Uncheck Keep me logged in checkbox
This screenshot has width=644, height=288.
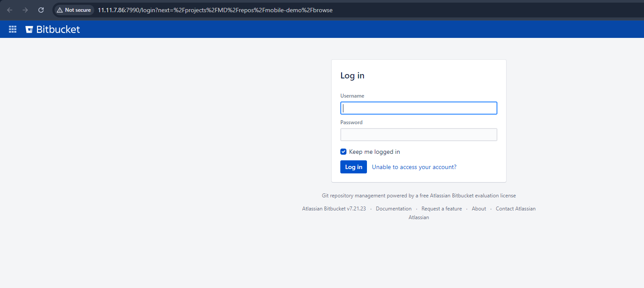point(343,152)
